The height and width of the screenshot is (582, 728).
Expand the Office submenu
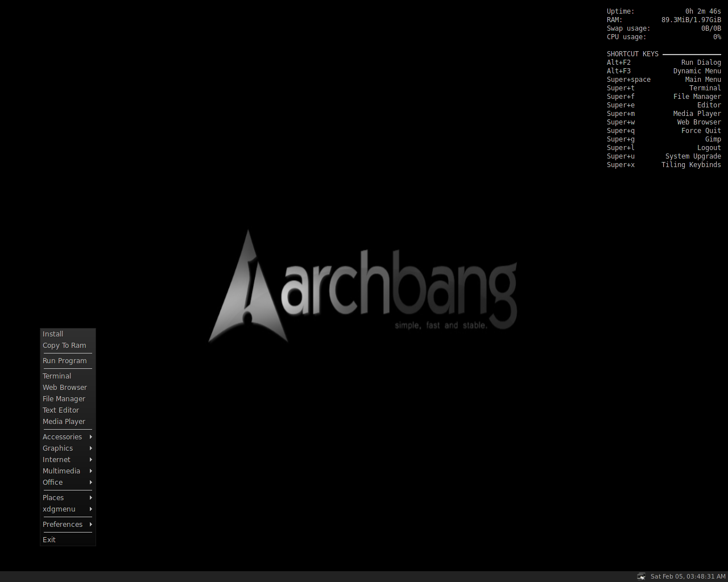pos(68,483)
